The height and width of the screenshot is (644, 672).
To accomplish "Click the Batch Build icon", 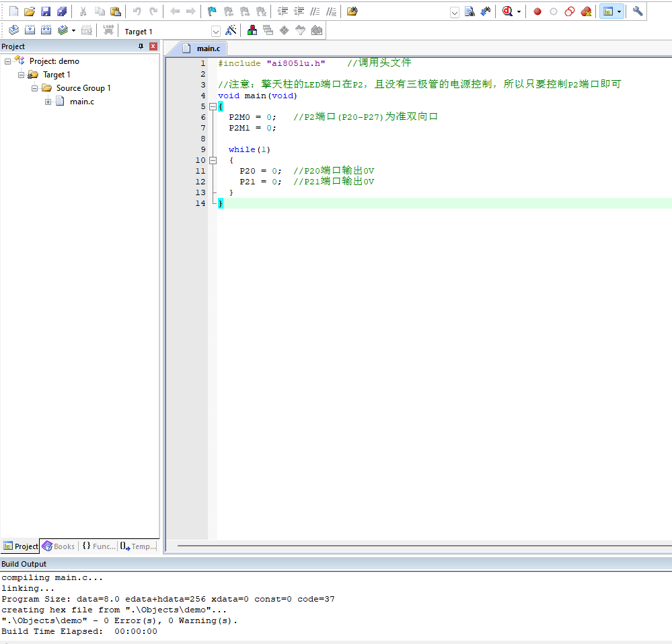I will click(x=63, y=30).
